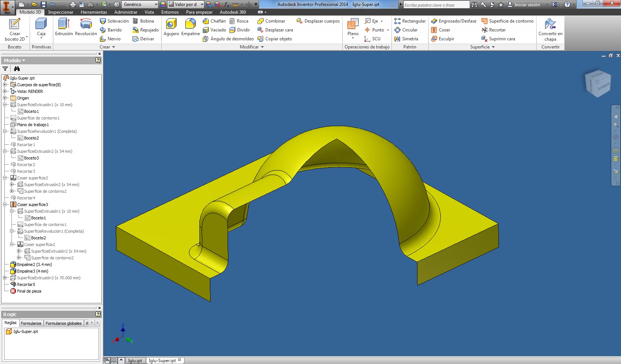
Task: Activate the Revolución tool
Action: 86,27
